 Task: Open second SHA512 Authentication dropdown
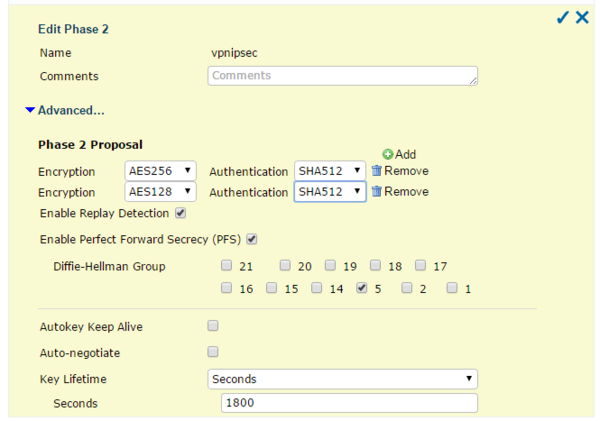pos(329,192)
